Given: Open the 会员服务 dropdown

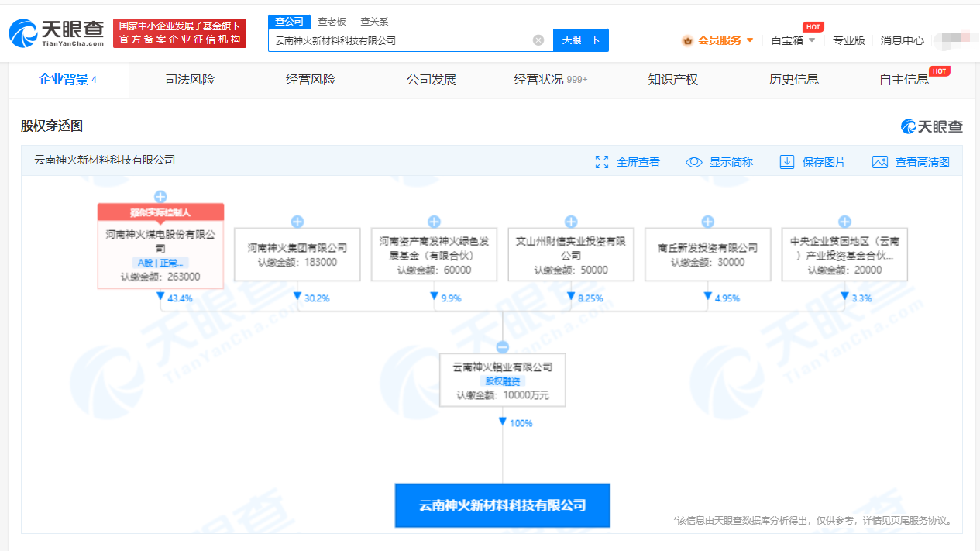Looking at the screenshot, I should (718, 40).
